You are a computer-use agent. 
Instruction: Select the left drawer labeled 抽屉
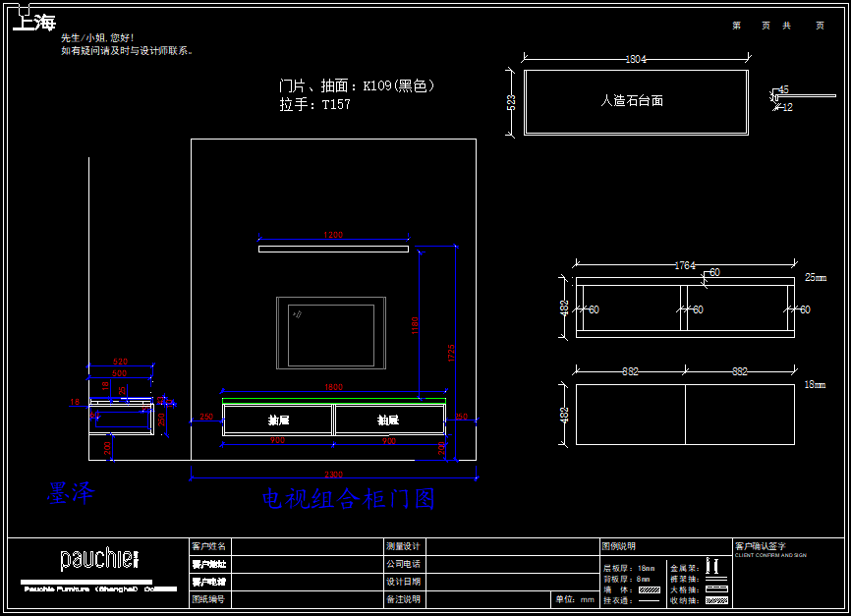[278, 420]
